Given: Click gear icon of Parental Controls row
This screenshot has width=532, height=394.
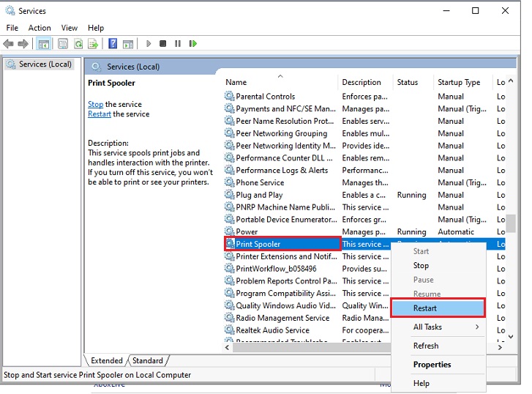Looking at the screenshot, I should point(230,96).
